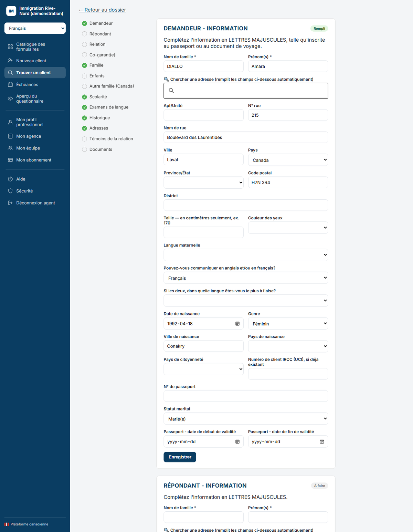Jump to the Examens de langue section
Image resolution: width=413 pixels, height=532 pixels.
pos(109,107)
